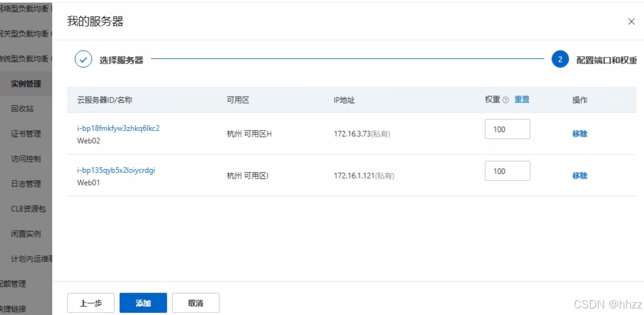
Task: Click the 取消 button
Action: coord(196,303)
